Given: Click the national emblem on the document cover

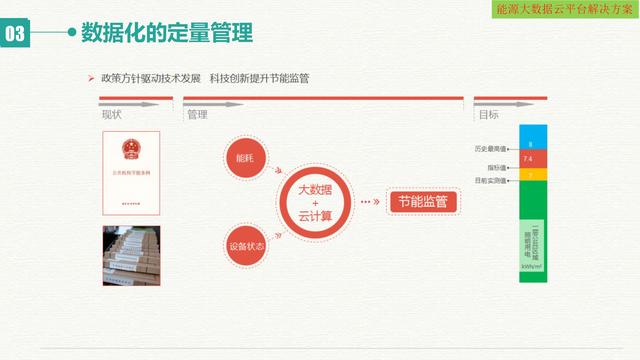Looking at the screenshot, I should click(131, 149).
